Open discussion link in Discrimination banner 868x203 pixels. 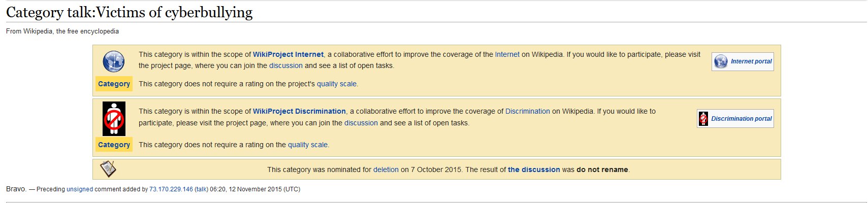click(361, 123)
